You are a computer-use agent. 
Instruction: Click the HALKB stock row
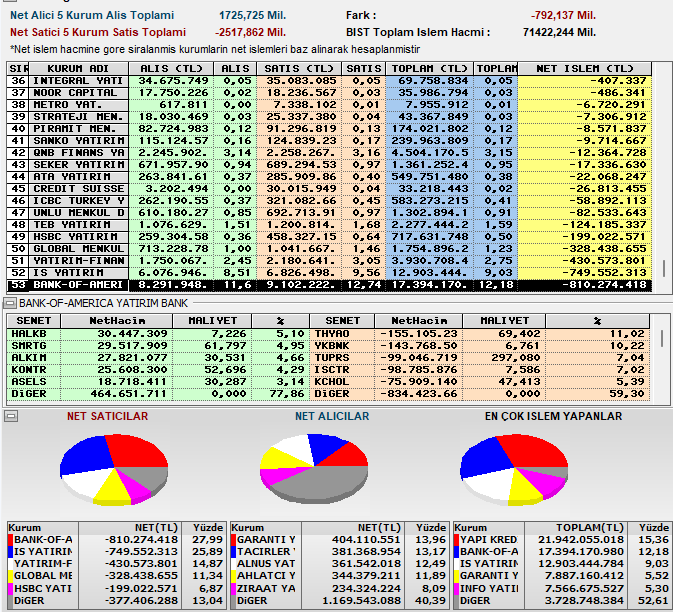pos(158,334)
